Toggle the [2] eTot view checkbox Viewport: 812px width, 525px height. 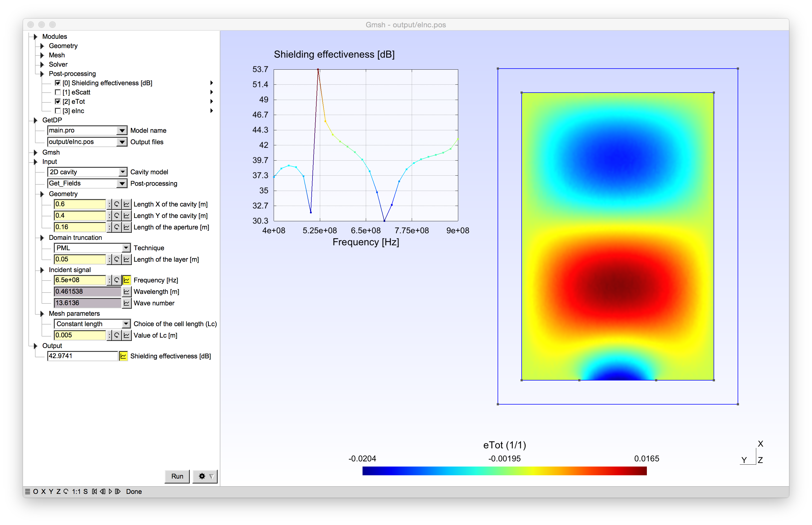(58, 102)
